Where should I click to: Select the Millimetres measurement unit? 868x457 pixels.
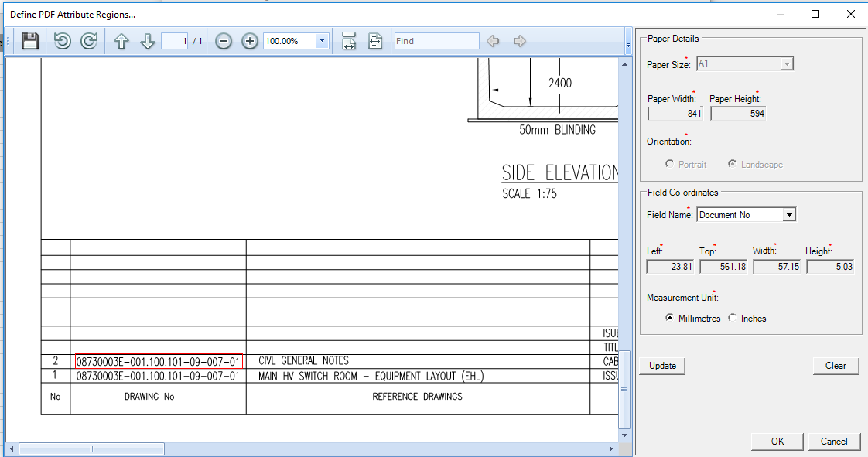[x=669, y=318]
